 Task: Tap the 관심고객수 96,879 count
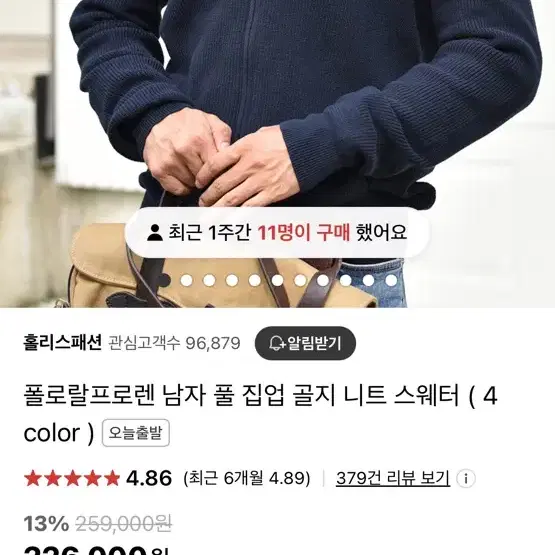174,343
